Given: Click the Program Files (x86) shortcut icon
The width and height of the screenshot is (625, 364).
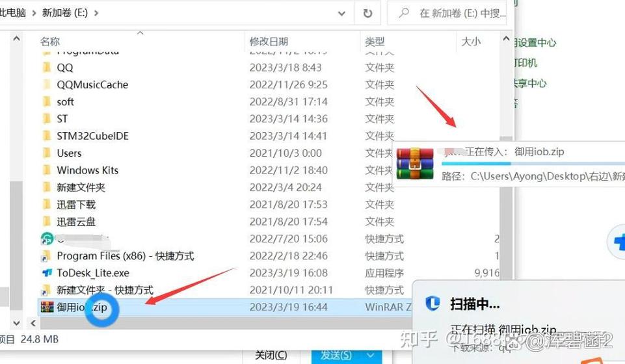Looking at the screenshot, I should pyautogui.click(x=46, y=255).
